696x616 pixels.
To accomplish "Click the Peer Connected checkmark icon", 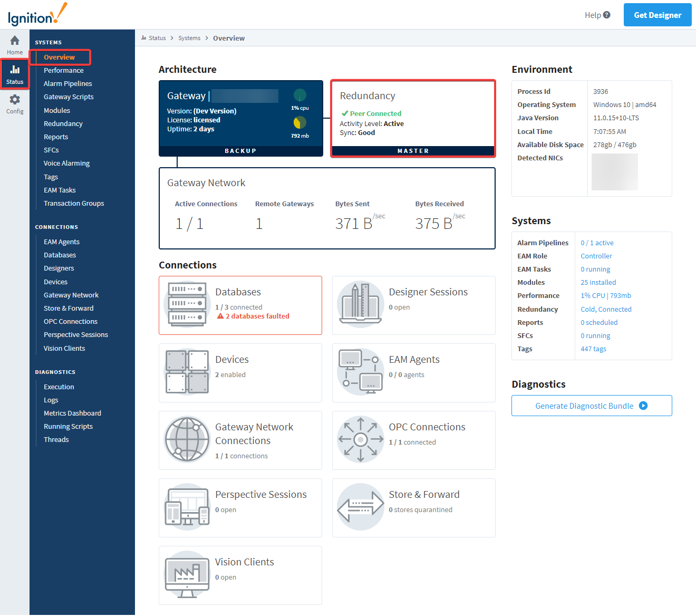I will point(345,113).
